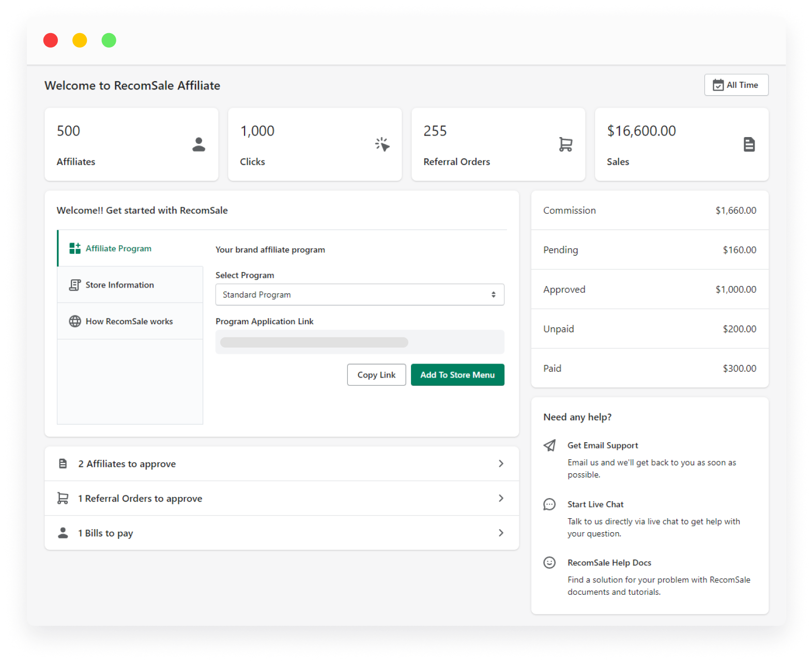Expand 1 Bills to pay chevron
812x662 pixels.
501,533
